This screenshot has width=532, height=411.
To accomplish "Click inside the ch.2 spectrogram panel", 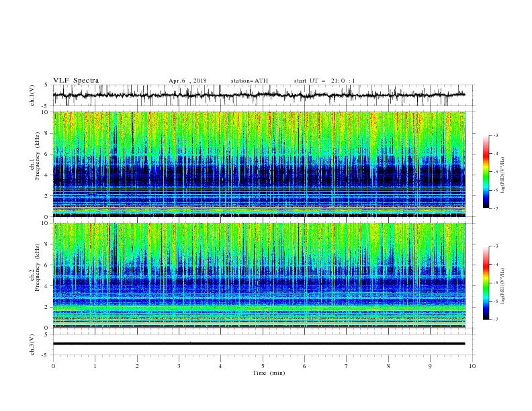I will pos(259,275).
